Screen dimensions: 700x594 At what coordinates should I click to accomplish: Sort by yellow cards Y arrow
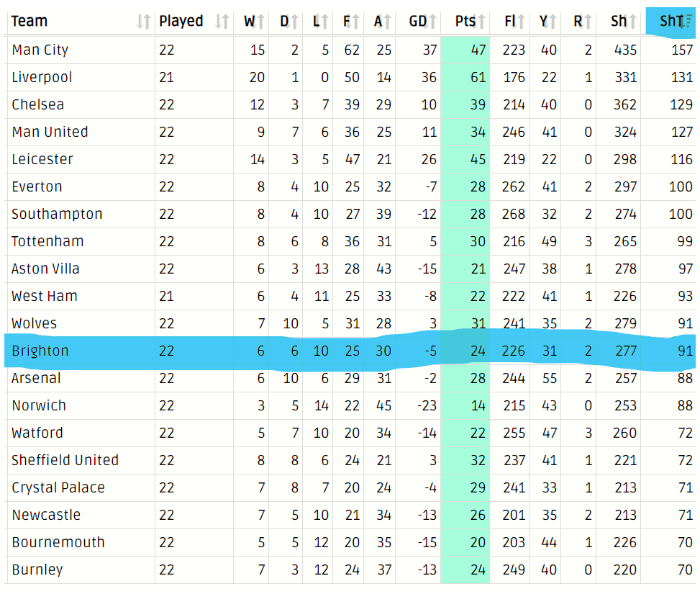pos(553,22)
